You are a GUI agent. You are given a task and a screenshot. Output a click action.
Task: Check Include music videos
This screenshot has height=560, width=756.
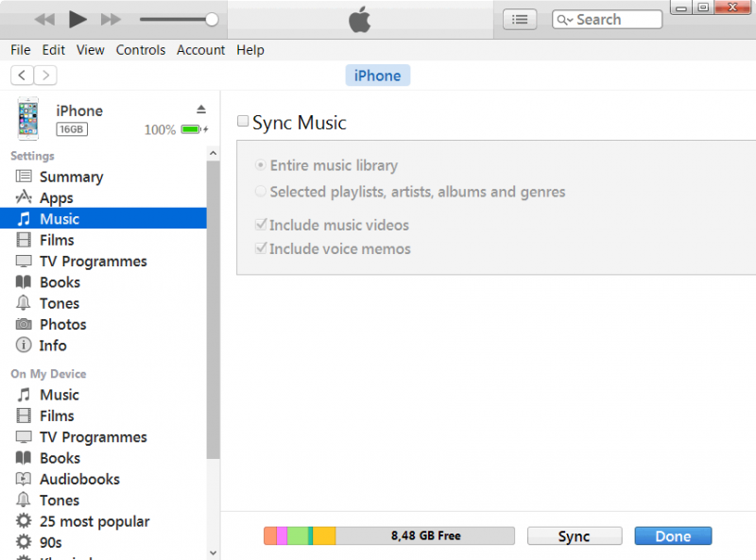pyautogui.click(x=260, y=225)
